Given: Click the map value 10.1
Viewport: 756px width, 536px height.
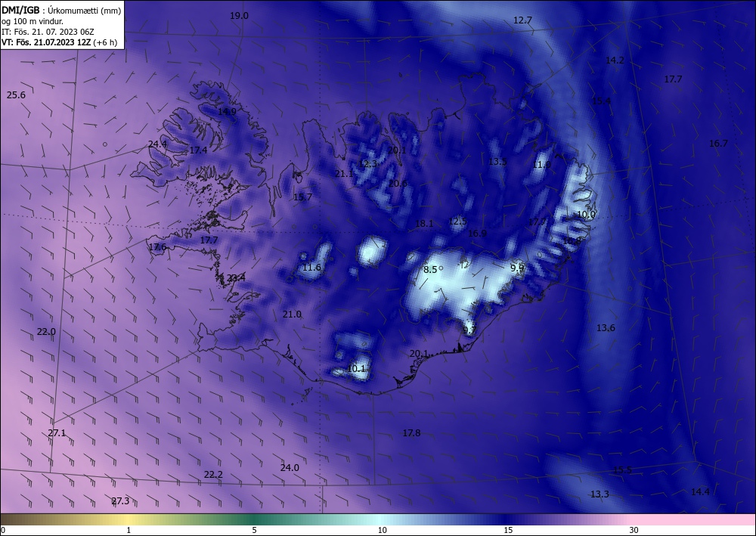Looking at the screenshot, I should click(x=356, y=369).
